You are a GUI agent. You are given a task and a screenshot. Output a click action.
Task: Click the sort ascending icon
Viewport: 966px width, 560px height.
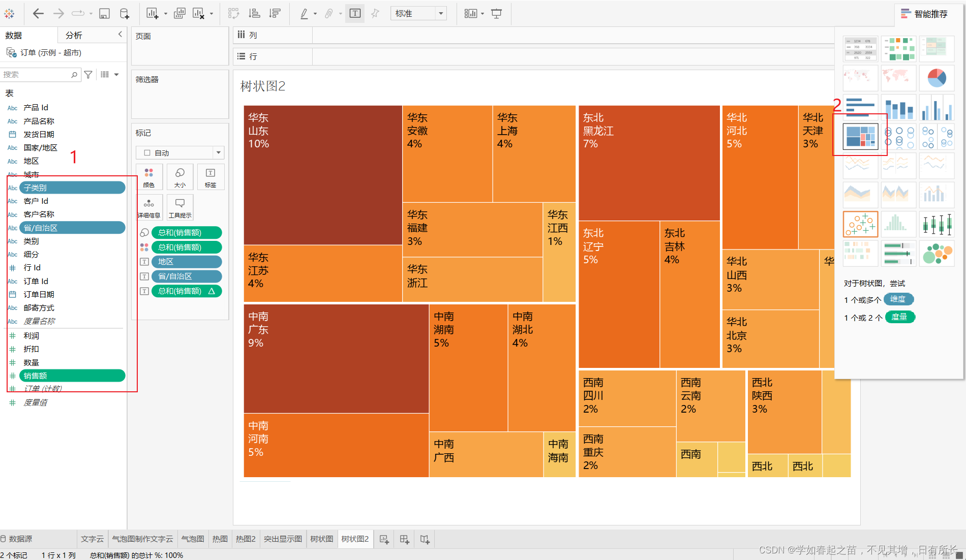click(254, 14)
